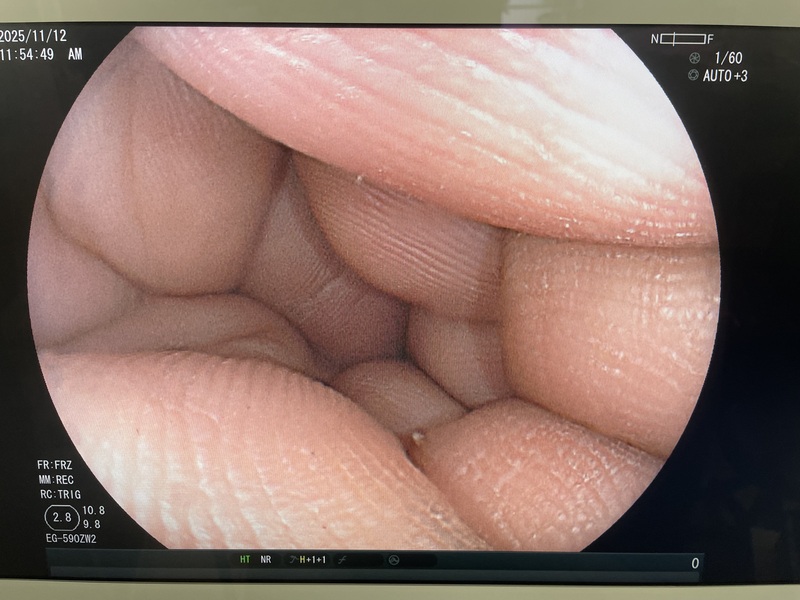800x600 pixels.
Task: Select the FR:FRZ button assignment
Action: (55, 465)
